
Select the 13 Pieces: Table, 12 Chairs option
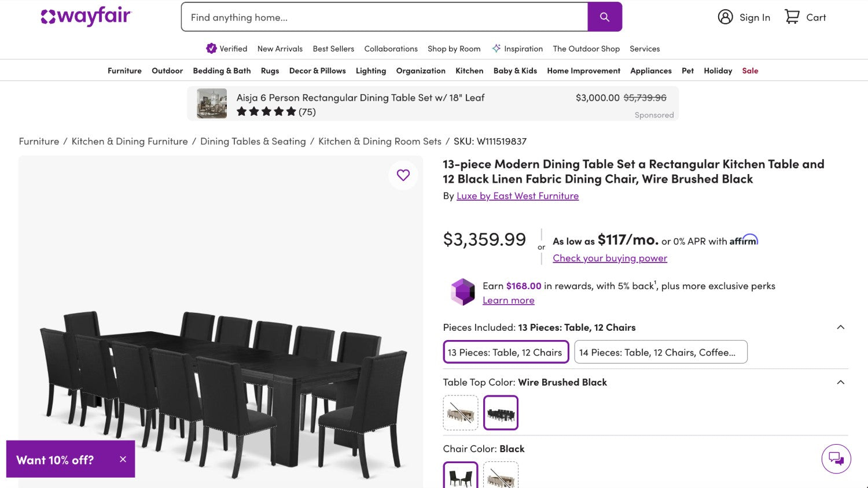coord(506,352)
